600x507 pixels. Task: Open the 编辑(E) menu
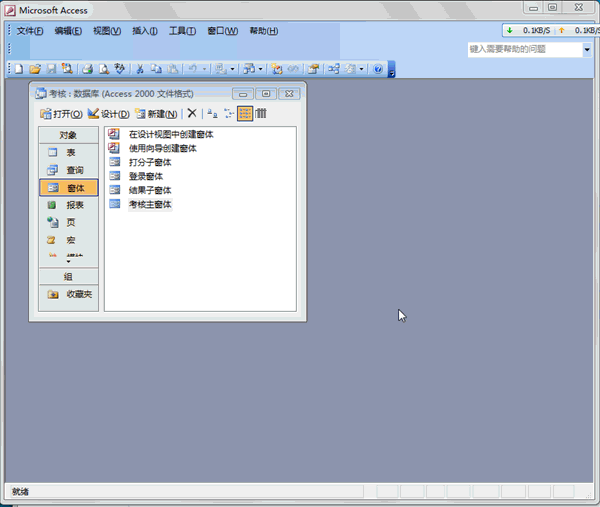(68, 31)
